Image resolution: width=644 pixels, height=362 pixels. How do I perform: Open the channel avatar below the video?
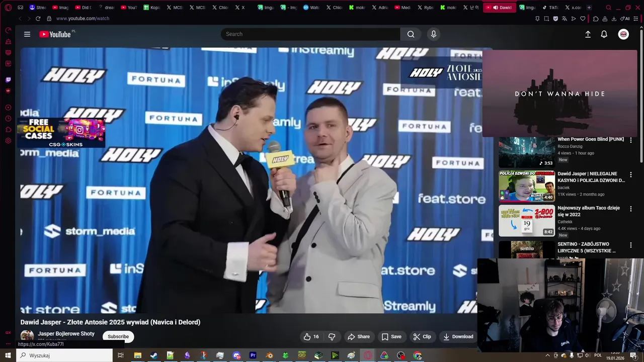(27, 336)
